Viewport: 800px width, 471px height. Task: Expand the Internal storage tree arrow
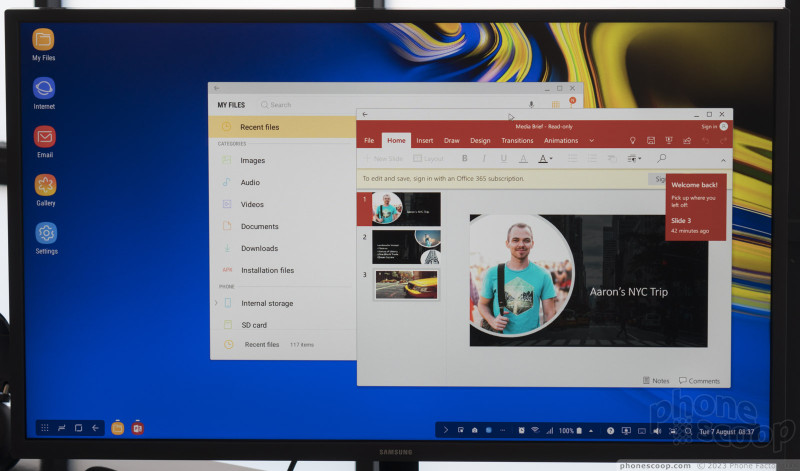[x=216, y=303]
